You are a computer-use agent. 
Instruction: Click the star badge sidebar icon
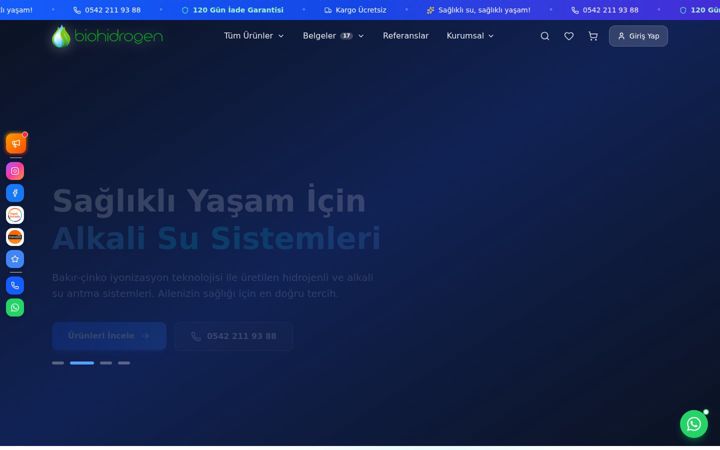[15, 259]
